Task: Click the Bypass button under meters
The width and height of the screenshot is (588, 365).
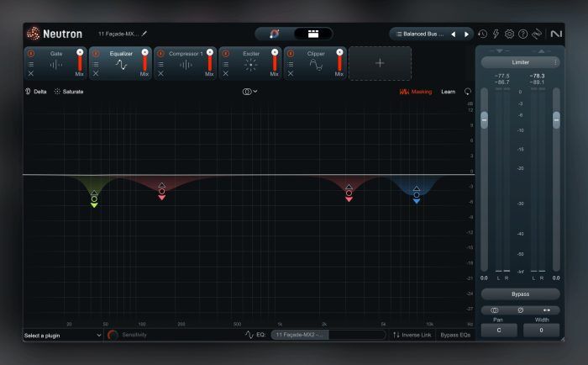Action: coord(521,294)
